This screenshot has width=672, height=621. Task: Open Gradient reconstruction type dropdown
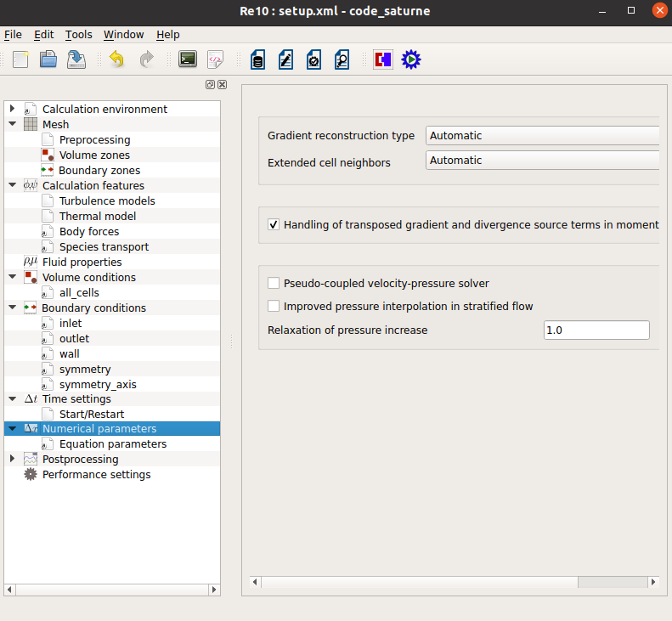(x=542, y=136)
